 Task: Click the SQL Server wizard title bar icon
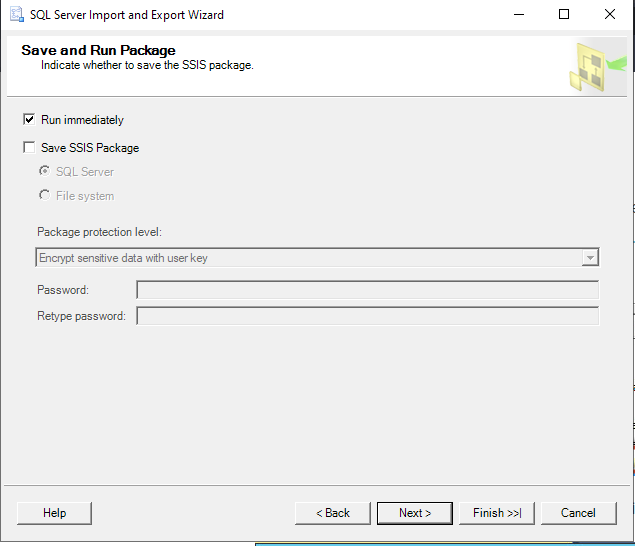click(17, 14)
